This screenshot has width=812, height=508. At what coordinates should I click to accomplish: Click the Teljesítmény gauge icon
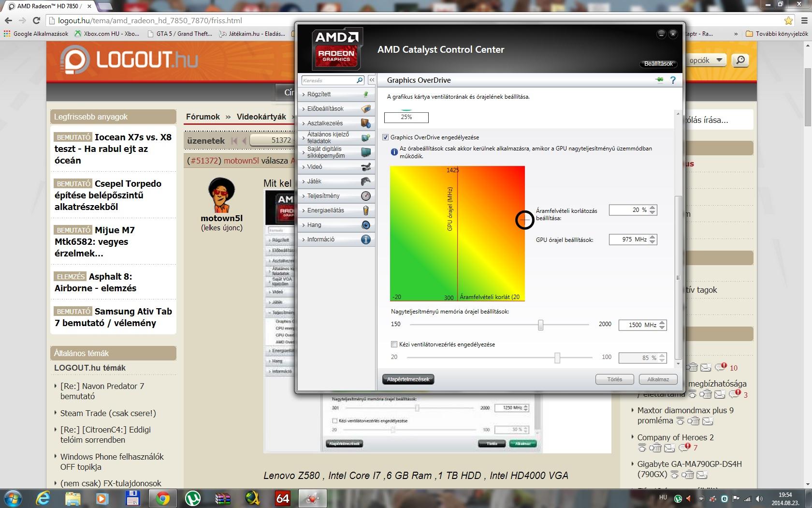[366, 196]
